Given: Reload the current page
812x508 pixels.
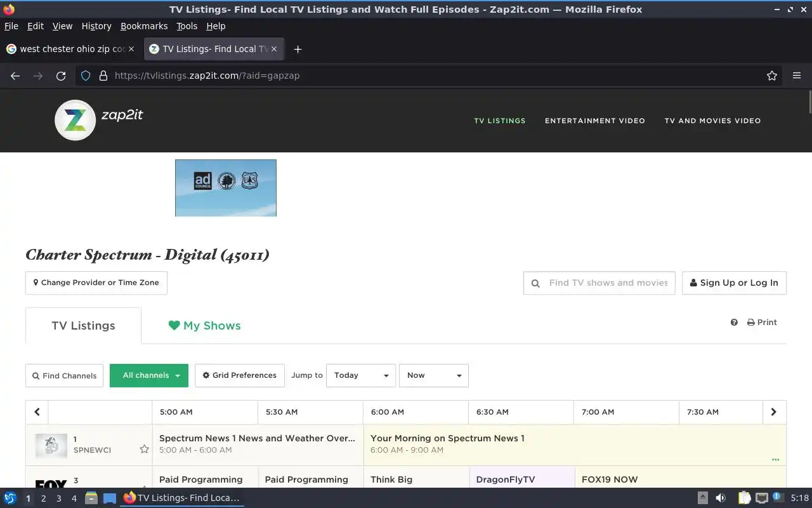Looking at the screenshot, I should point(61,76).
